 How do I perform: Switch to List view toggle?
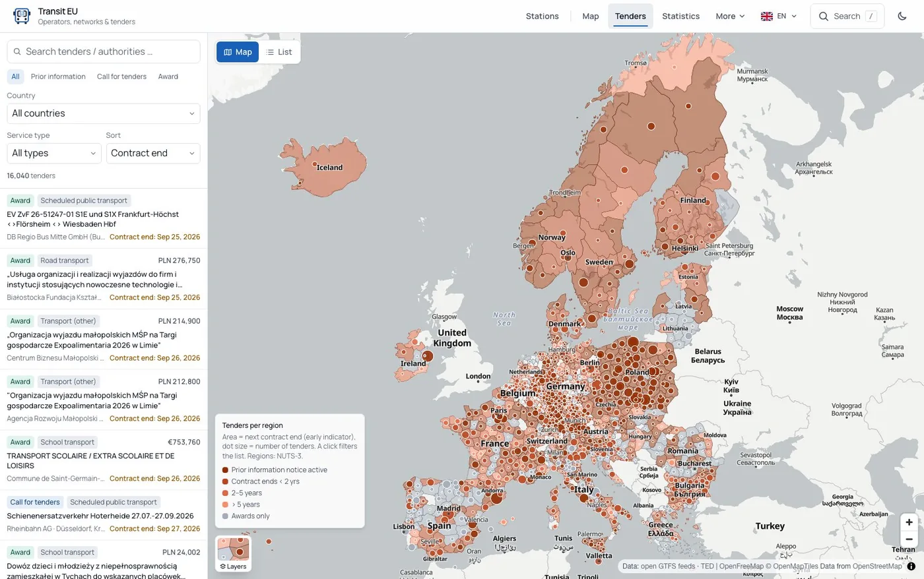[279, 52]
